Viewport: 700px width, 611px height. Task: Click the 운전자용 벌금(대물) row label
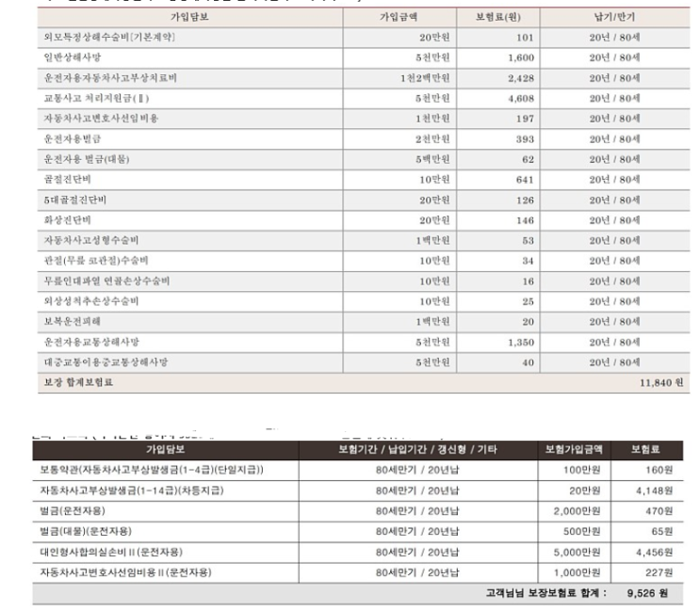click(x=87, y=159)
